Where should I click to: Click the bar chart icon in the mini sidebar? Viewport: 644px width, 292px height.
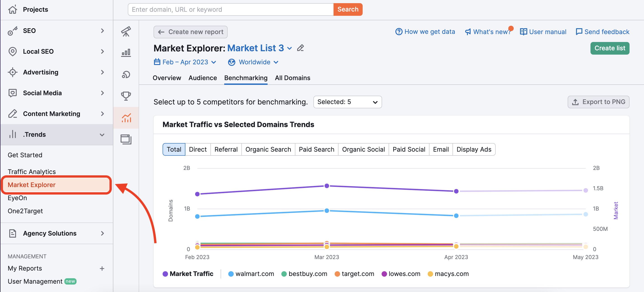coord(126,53)
